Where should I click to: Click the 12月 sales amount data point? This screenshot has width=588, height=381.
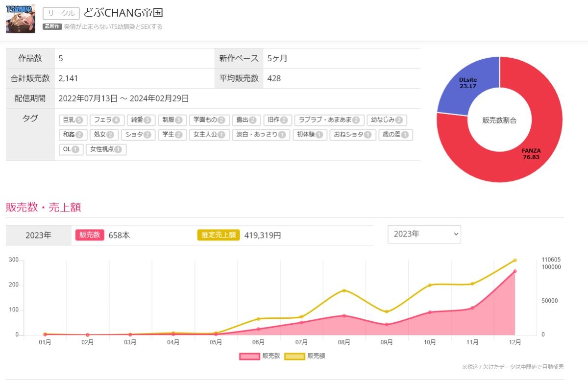point(515,260)
